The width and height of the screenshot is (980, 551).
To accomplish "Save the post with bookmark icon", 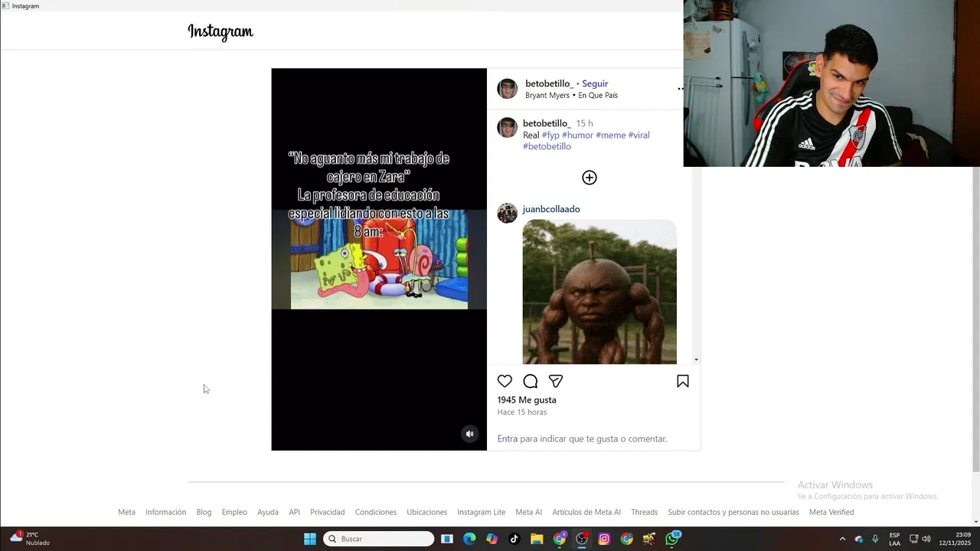I will [x=683, y=381].
